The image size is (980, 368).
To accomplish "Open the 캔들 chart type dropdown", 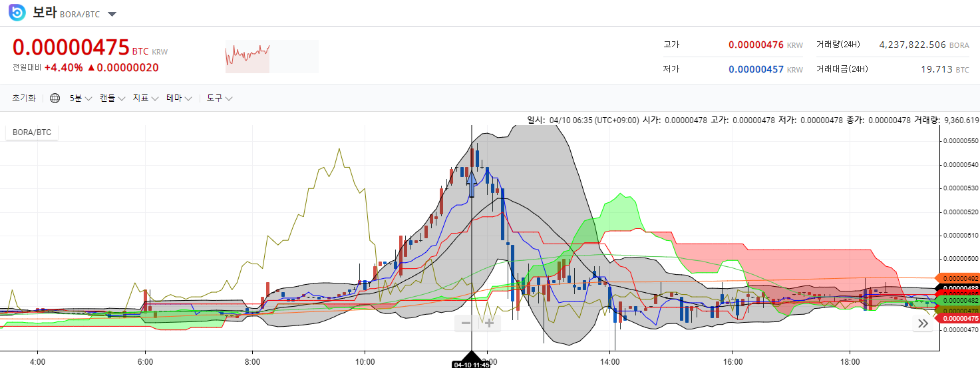I will [112, 98].
